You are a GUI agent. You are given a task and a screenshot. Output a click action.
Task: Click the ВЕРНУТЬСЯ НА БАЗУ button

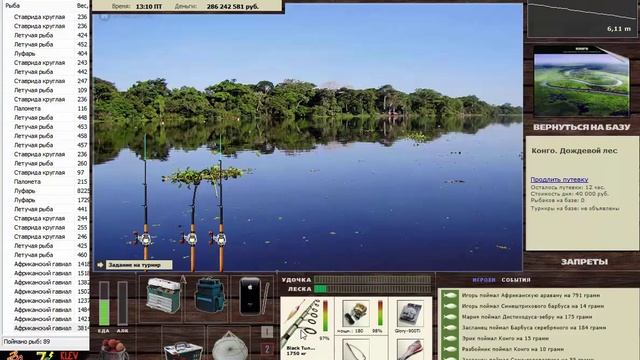tap(582, 127)
